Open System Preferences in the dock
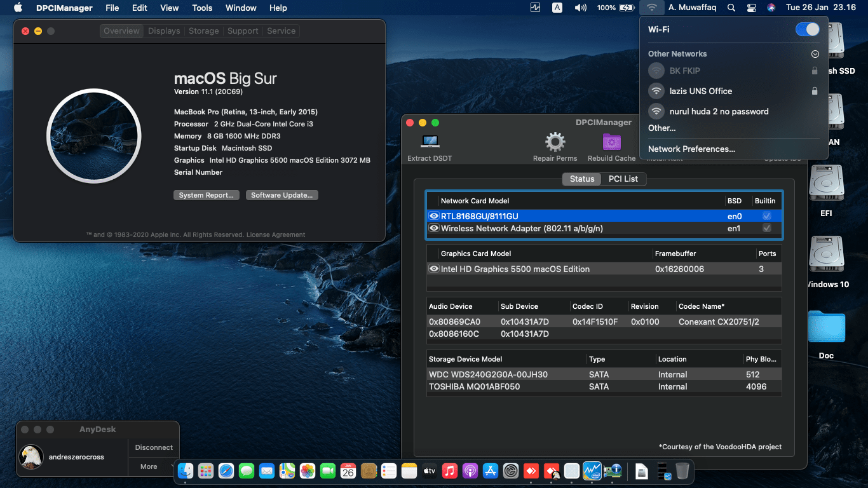Viewport: 868px width, 488px height. (x=511, y=471)
